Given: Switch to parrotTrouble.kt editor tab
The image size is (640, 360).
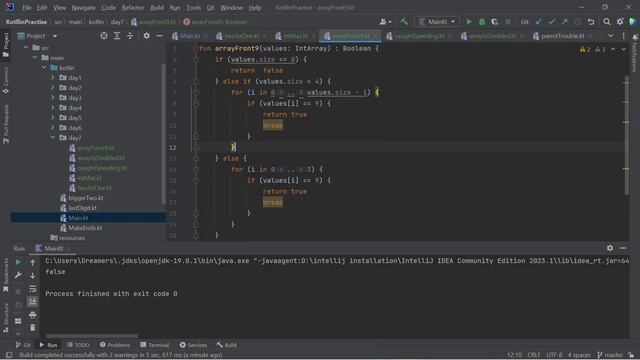Looking at the screenshot, I should pos(563,36).
